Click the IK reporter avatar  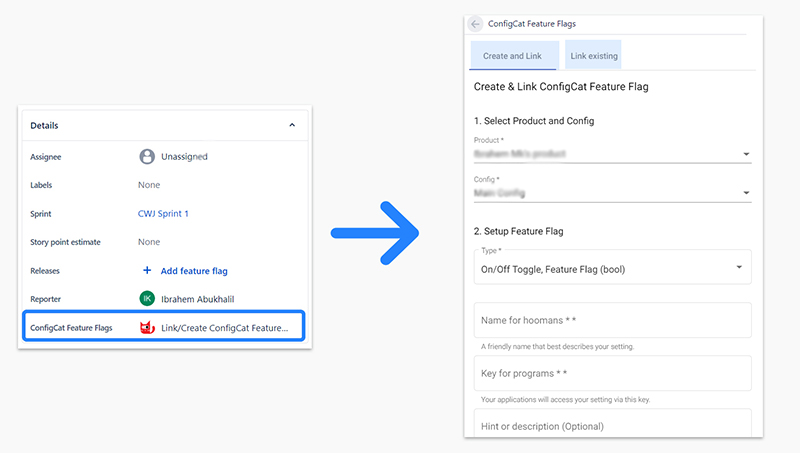click(147, 299)
